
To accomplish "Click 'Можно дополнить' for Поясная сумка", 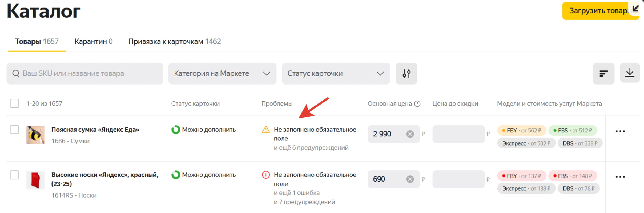I will click(209, 130).
